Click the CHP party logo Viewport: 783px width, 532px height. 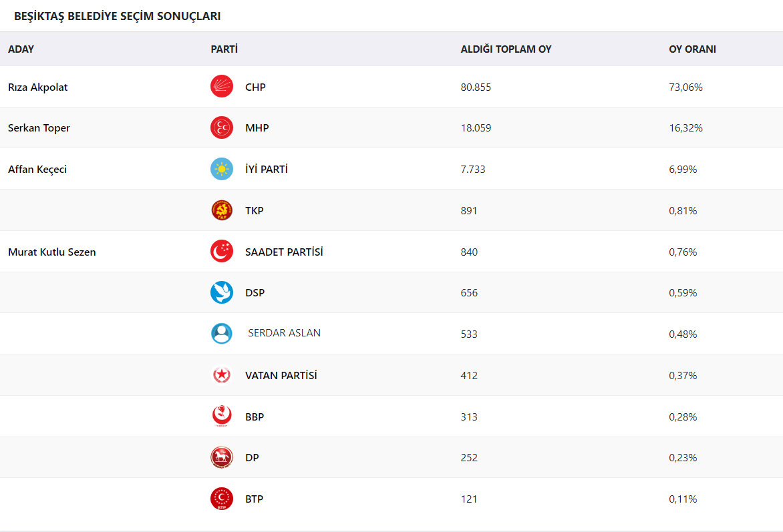[222, 87]
